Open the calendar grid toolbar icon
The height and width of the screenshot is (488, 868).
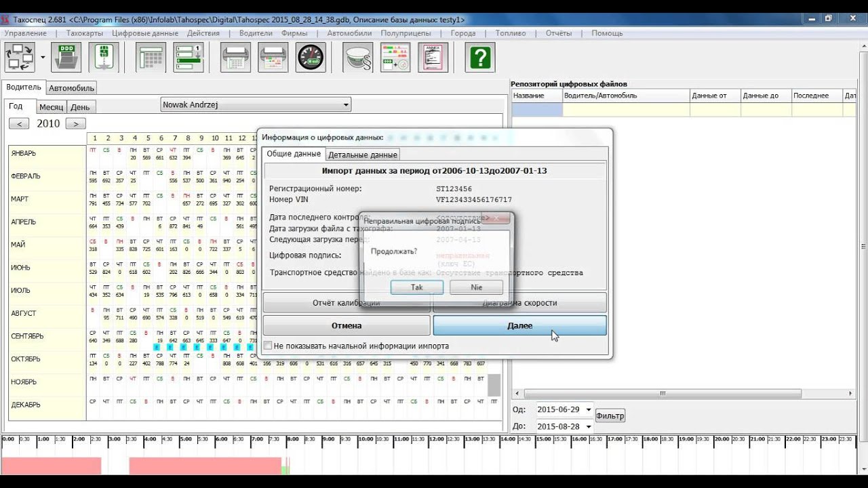coord(151,57)
